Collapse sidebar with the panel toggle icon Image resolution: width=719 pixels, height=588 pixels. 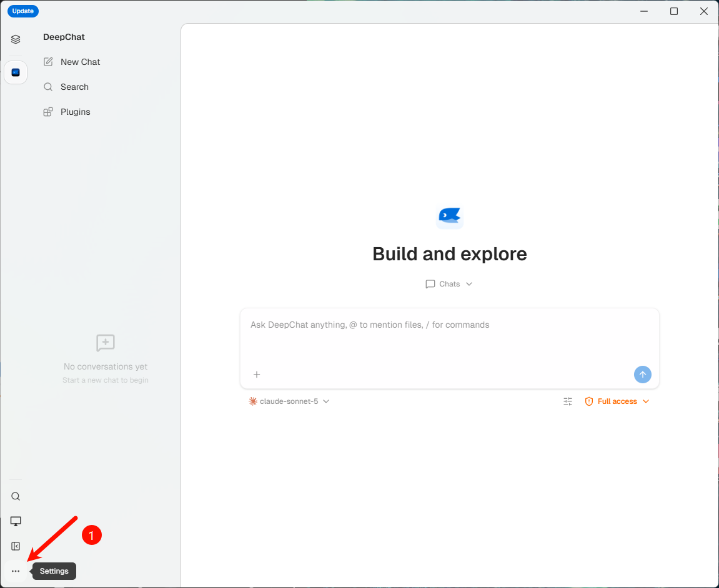pyautogui.click(x=16, y=546)
